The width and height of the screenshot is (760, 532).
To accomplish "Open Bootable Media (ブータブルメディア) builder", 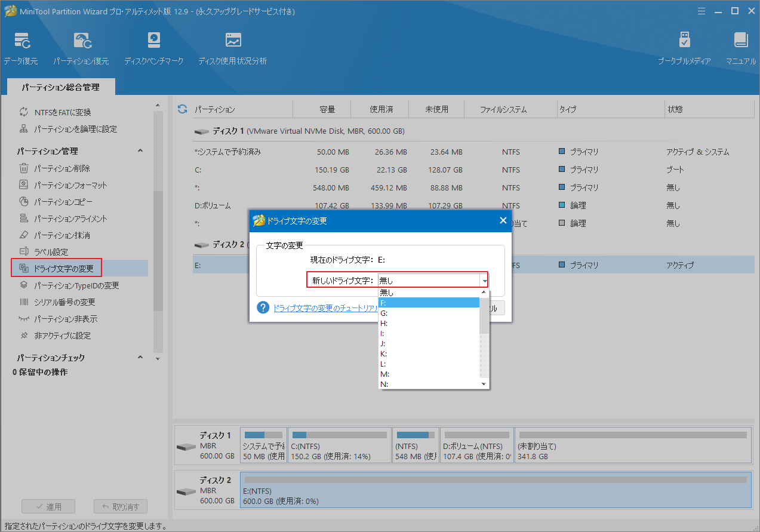I will click(684, 49).
